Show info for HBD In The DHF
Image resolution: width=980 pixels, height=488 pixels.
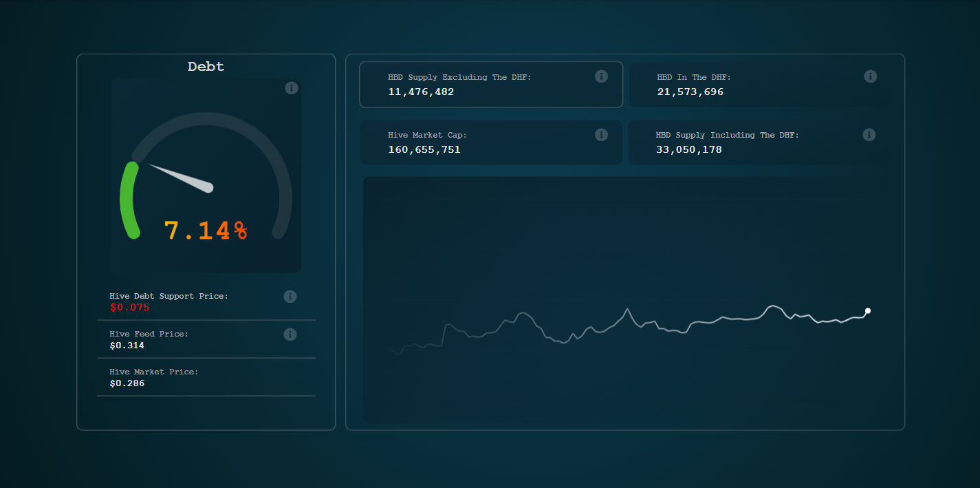(871, 76)
